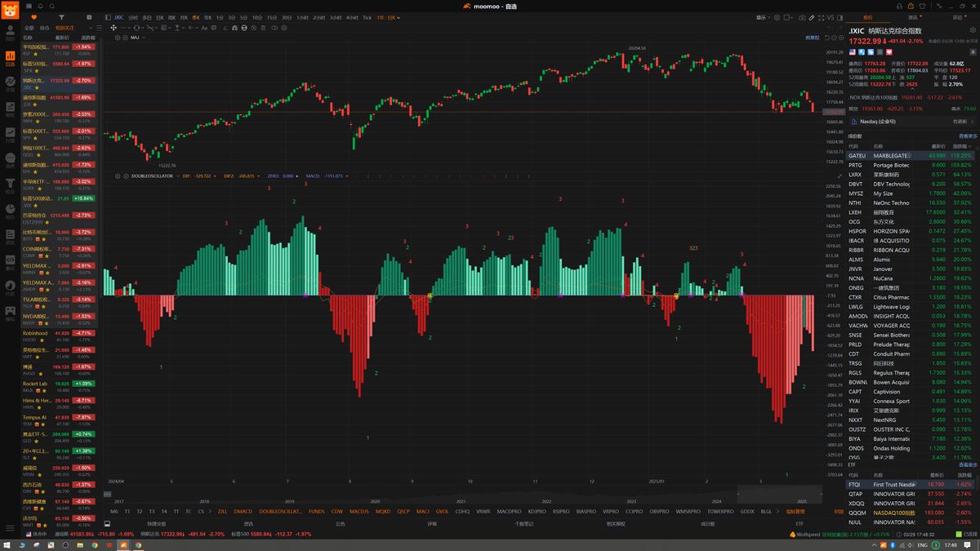The width and height of the screenshot is (980, 551).
Task: Switch to the 资讯 news tab
Action: coord(912,16)
